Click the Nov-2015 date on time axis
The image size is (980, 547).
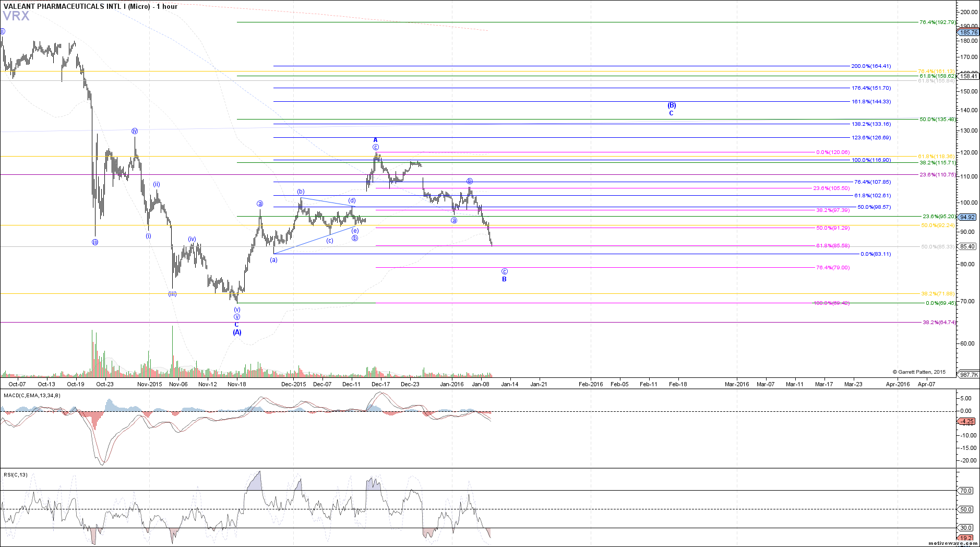[x=150, y=384]
